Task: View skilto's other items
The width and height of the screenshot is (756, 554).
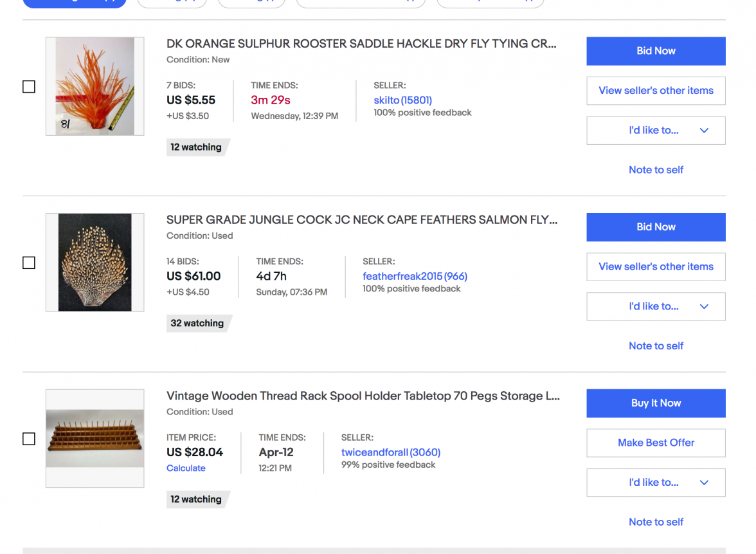Action: (656, 91)
